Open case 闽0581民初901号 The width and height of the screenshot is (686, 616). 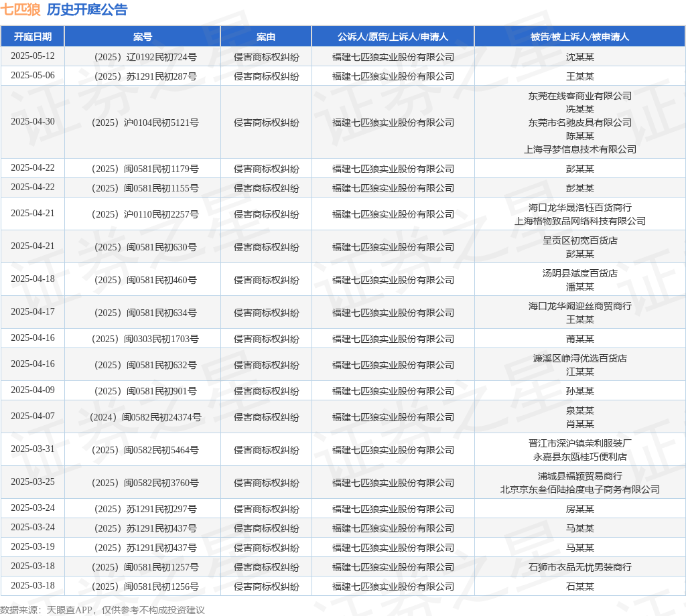pyautogui.click(x=145, y=391)
